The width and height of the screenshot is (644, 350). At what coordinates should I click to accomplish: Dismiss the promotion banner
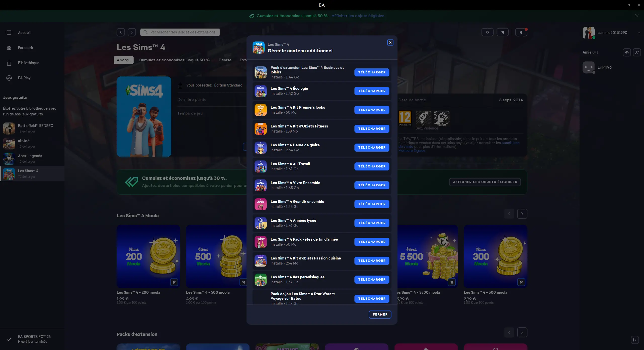pyautogui.click(x=637, y=16)
